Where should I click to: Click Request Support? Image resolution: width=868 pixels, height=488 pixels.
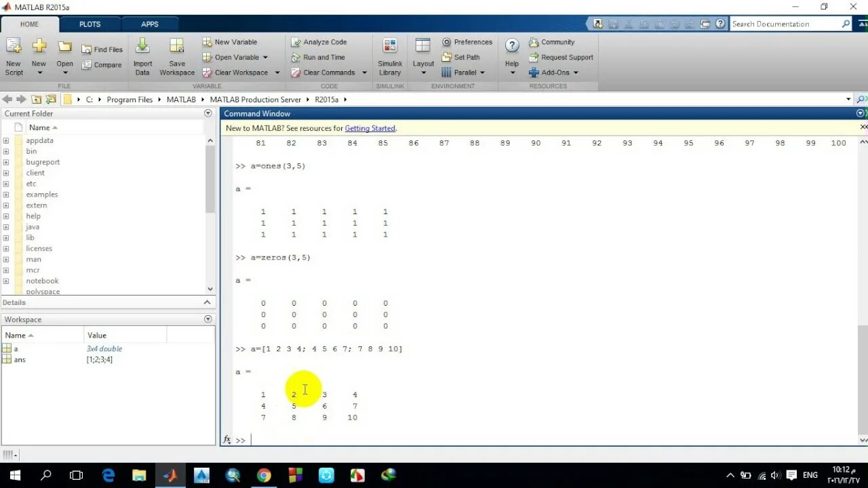(561, 58)
